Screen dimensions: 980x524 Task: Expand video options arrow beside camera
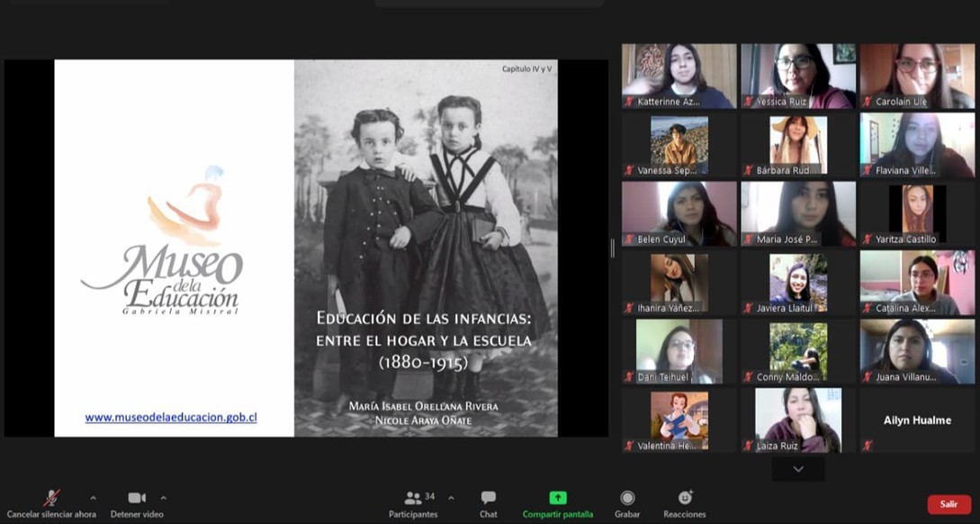(x=163, y=499)
